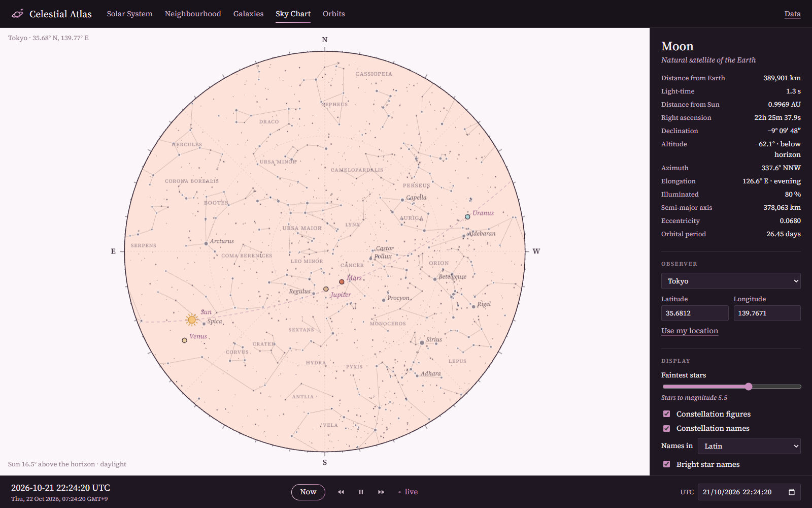This screenshot has height=508, width=812.
Task: Click the live indicator
Action: click(408, 492)
